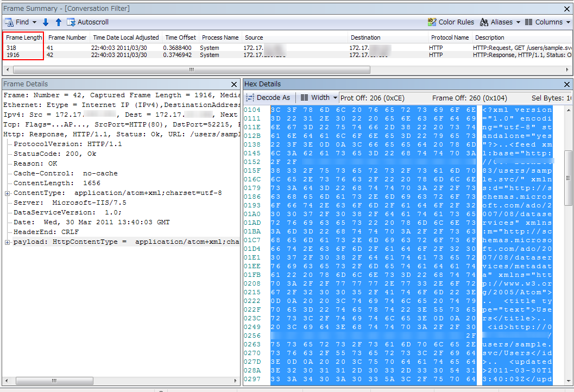The width and height of the screenshot is (574, 392).
Task: Click the blue down arrow to find next
Action: 46,22
